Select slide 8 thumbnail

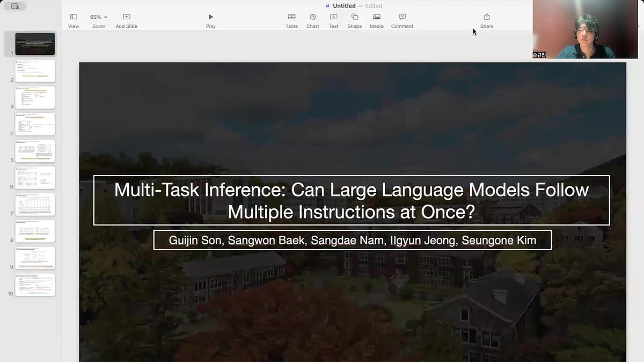click(x=35, y=231)
